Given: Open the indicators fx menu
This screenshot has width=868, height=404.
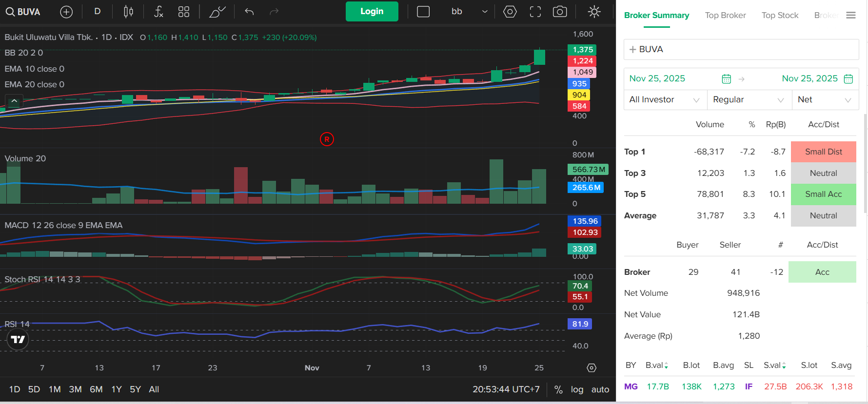Looking at the screenshot, I should (158, 12).
